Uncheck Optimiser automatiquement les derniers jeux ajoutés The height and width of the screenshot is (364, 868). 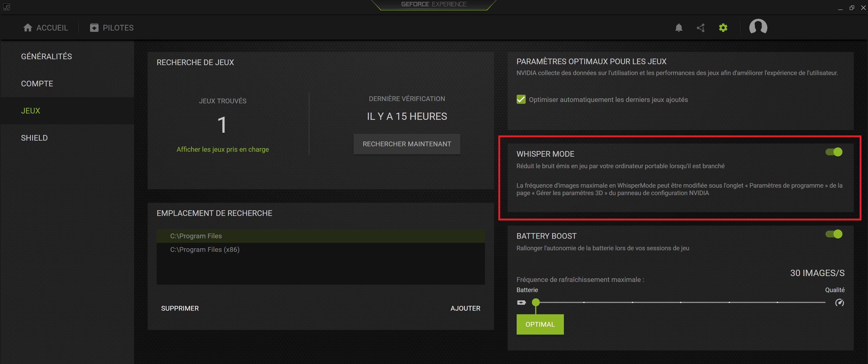click(x=521, y=99)
